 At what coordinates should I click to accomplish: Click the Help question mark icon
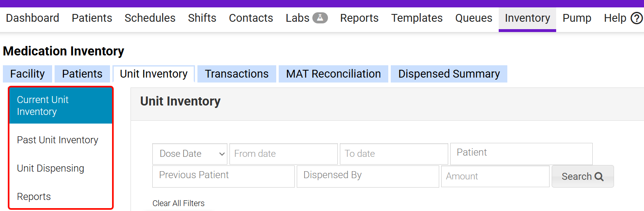[636, 18]
